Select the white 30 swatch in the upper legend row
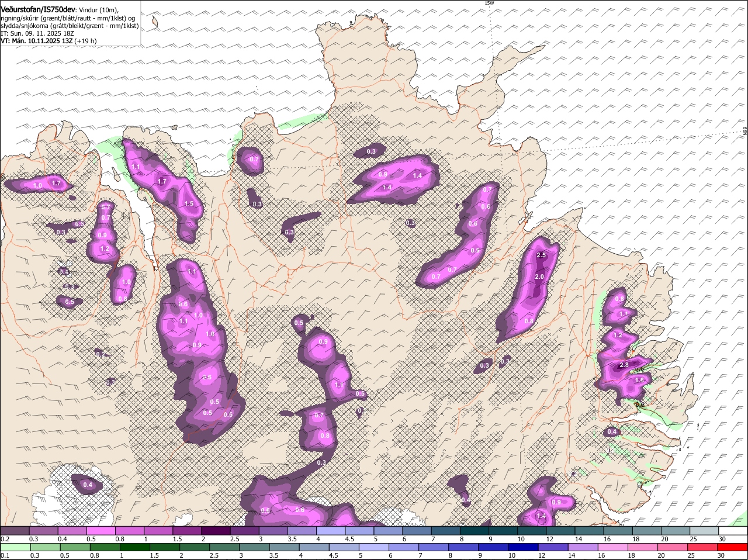 click(x=733, y=531)
